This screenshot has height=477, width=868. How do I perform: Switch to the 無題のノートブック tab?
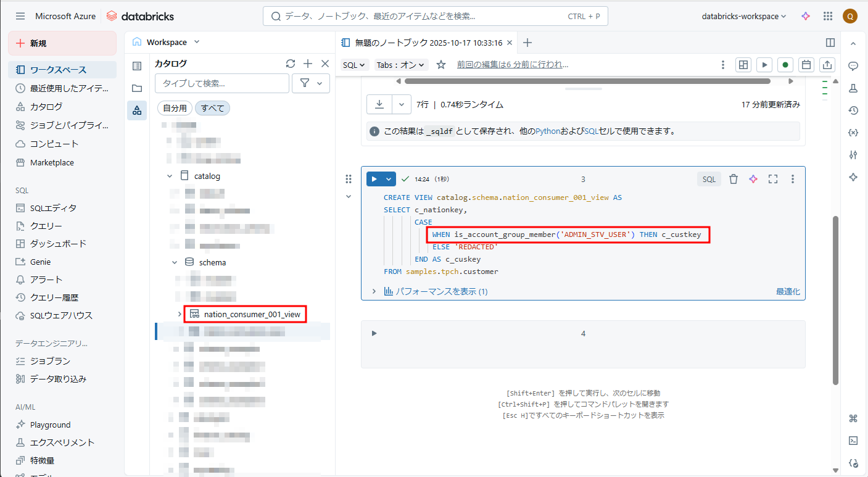(x=428, y=43)
